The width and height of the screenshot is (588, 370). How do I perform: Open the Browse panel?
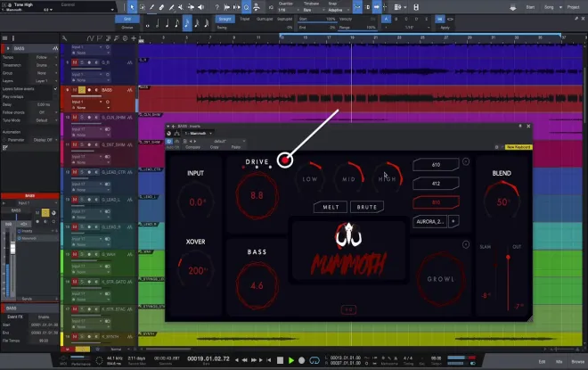[578, 362]
